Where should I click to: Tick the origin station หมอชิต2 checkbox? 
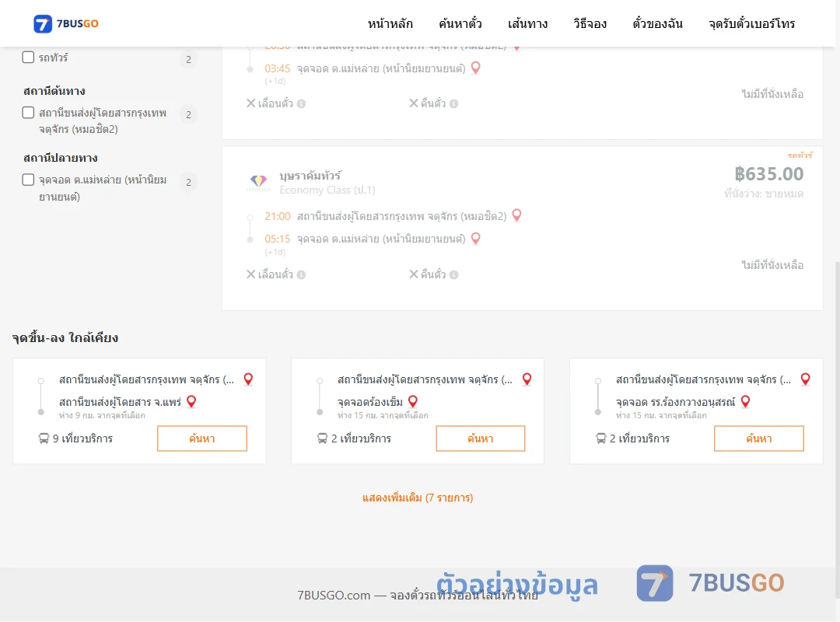pos(29,113)
